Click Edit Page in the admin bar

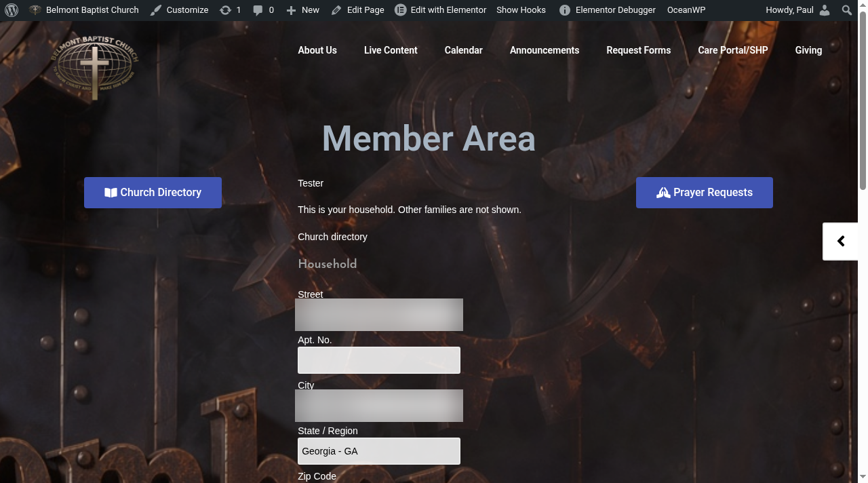(357, 10)
